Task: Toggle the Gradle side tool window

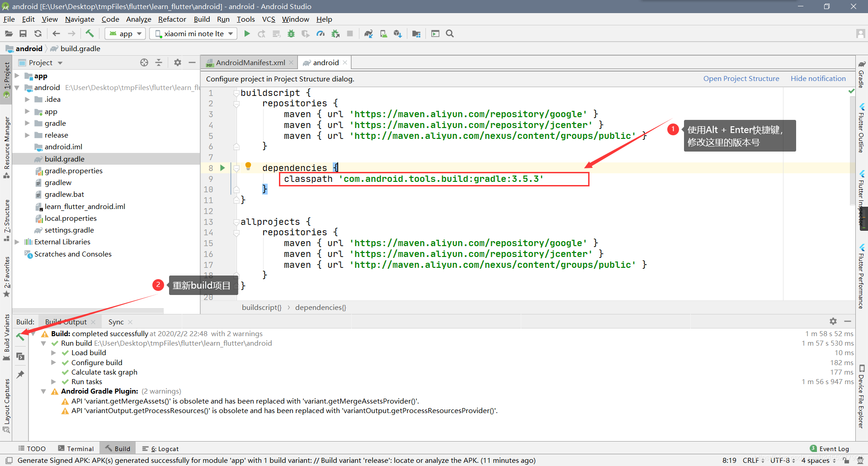Action: [862, 74]
